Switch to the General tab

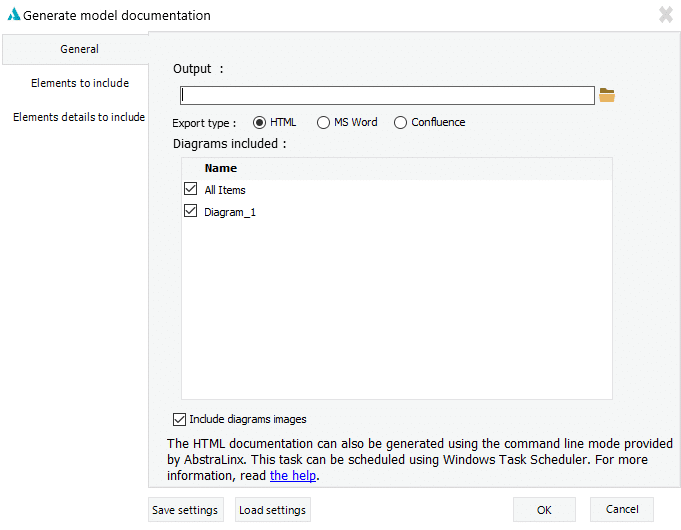(x=79, y=49)
